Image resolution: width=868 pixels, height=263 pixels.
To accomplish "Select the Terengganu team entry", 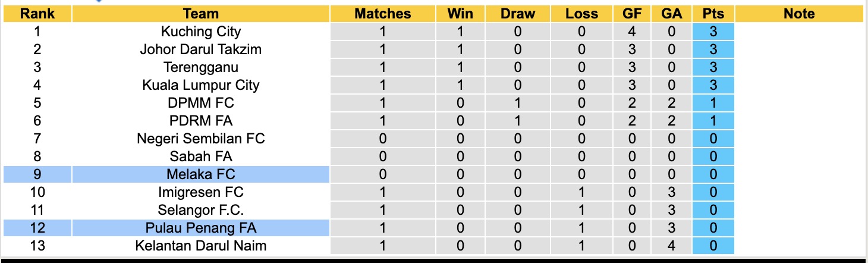I will tap(201, 67).
